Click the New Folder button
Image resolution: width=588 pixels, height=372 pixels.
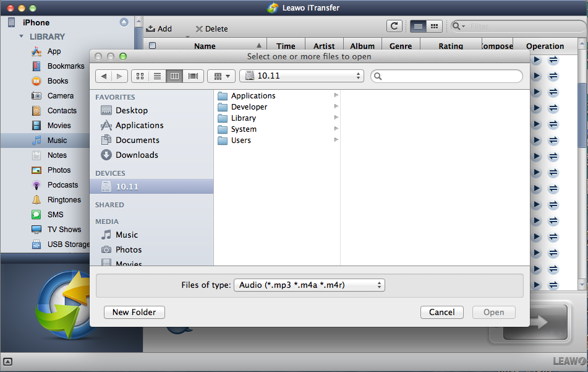coord(134,313)
